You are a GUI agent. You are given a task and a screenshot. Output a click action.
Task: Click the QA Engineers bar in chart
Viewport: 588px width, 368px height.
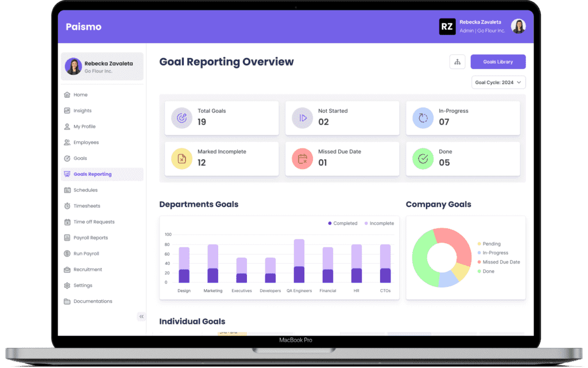[299, 262]
